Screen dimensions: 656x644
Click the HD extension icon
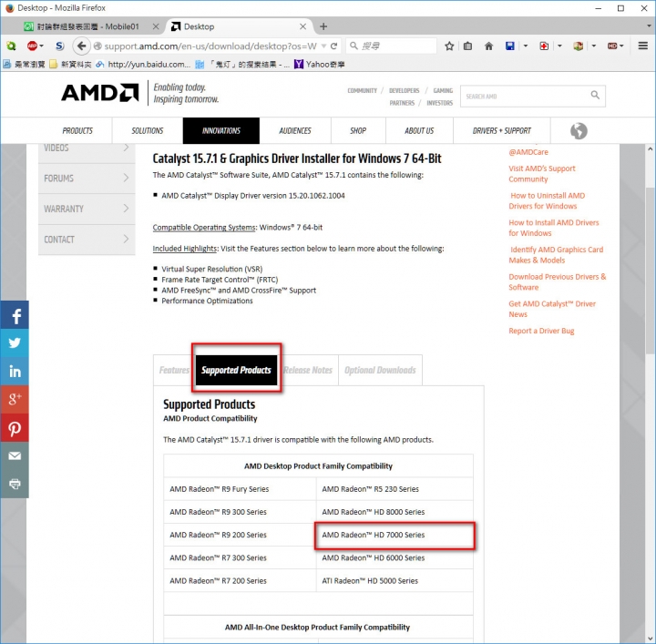[612, 46]
